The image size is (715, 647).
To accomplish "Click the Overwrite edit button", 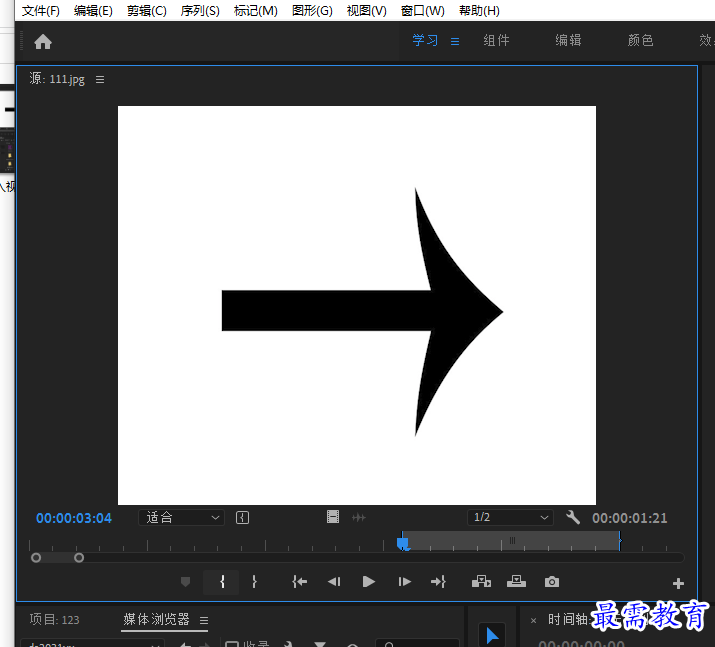I will pyautogui.click(x=516, y=581).
